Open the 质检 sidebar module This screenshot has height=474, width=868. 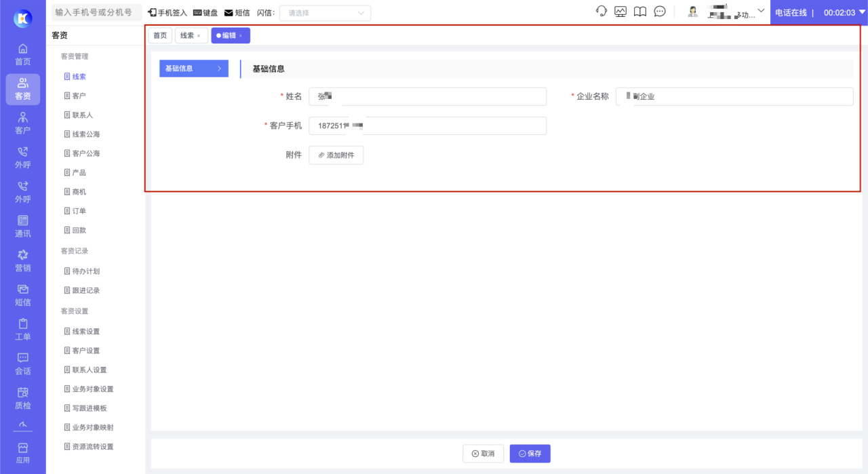click(22, 399)
